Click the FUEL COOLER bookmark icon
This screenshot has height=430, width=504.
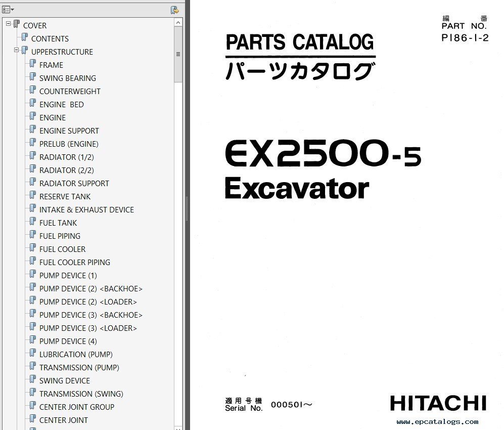point(32,248)
